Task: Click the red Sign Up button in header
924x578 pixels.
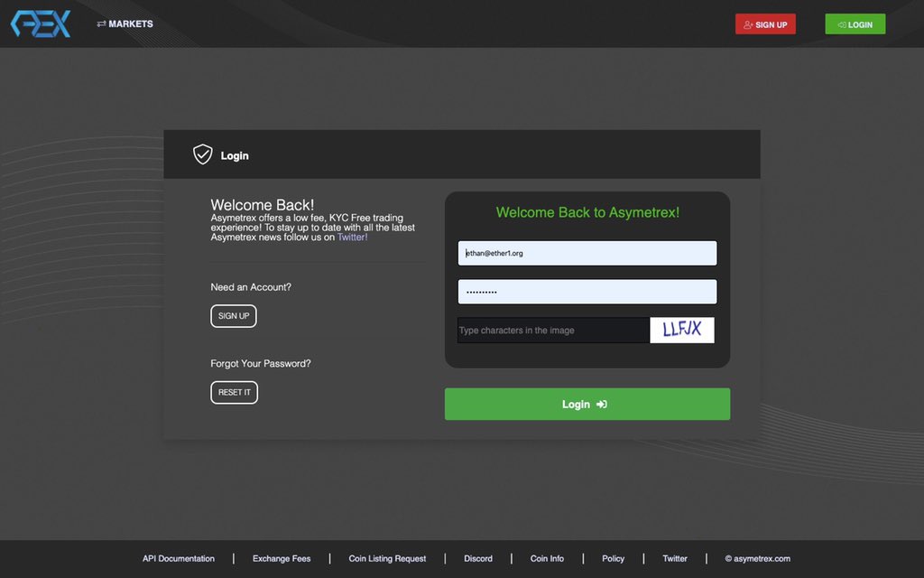Action: tap(765, 24)
